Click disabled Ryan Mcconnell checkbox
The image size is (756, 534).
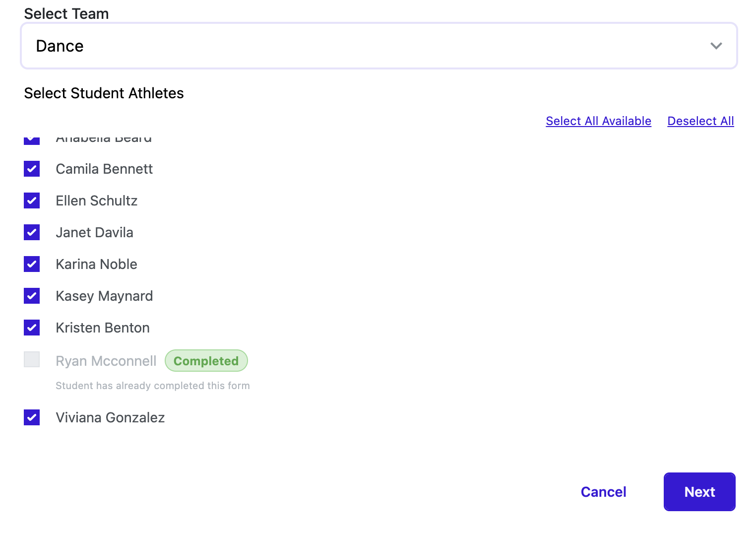coord(32,359)
